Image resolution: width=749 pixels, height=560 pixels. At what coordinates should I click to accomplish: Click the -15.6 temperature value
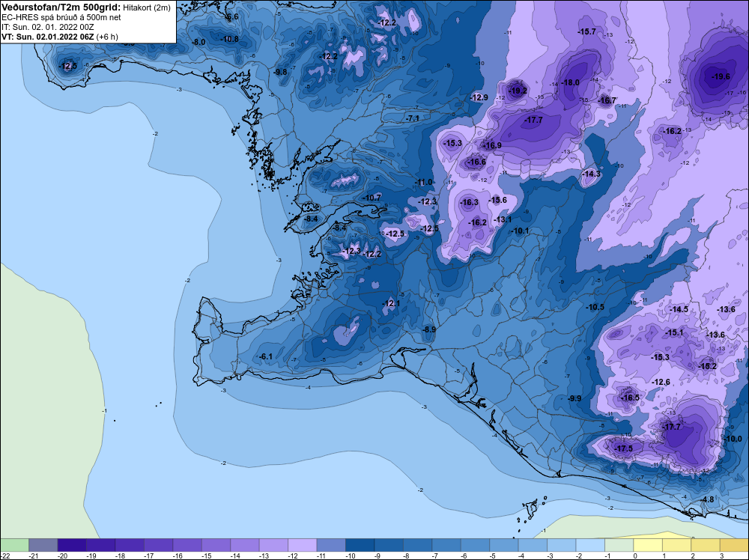498,200
